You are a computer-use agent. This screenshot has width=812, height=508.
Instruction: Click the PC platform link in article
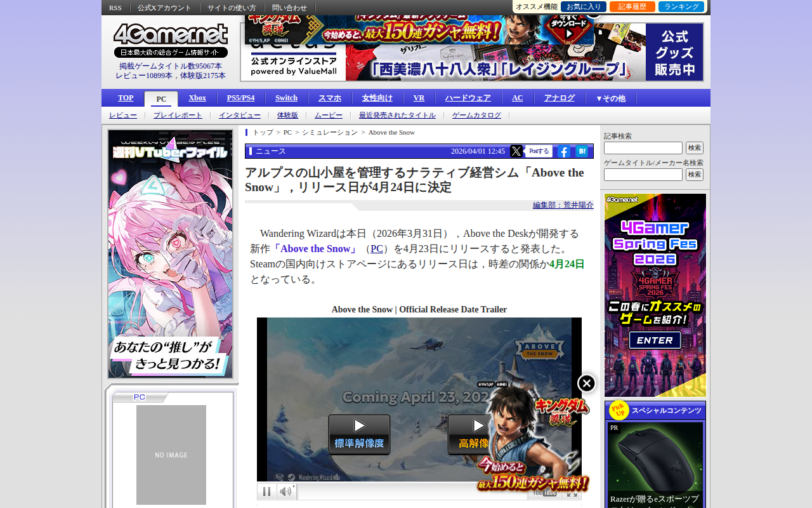(377, 249)
